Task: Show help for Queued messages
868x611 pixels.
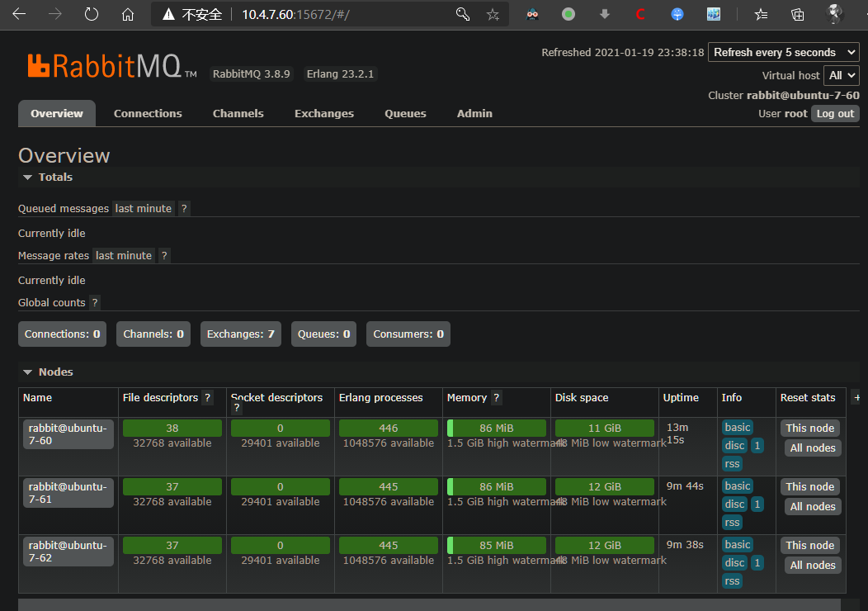Action: (184, 209)
